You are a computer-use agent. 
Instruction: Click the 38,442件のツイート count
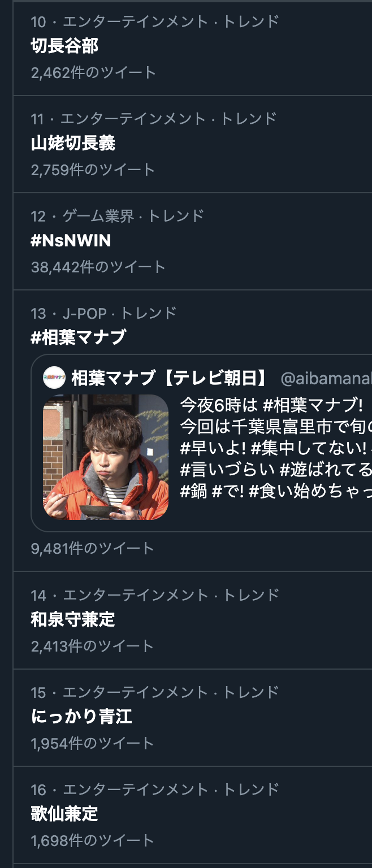tap(98, 267)
